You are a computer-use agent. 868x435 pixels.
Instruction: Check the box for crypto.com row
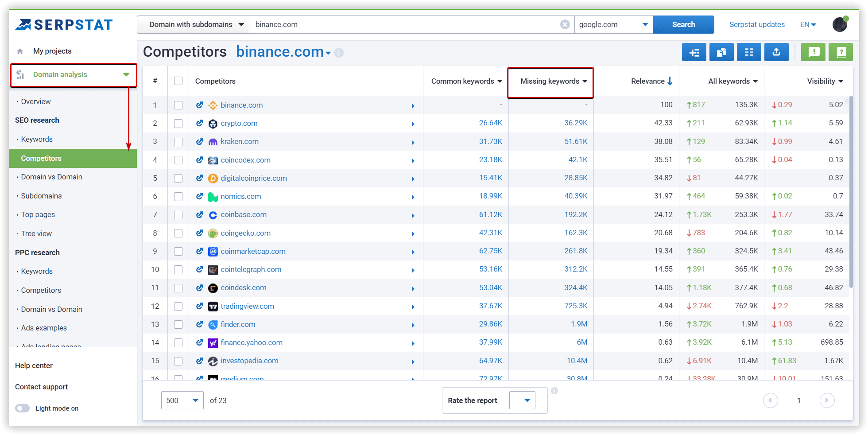click(178, 123)
